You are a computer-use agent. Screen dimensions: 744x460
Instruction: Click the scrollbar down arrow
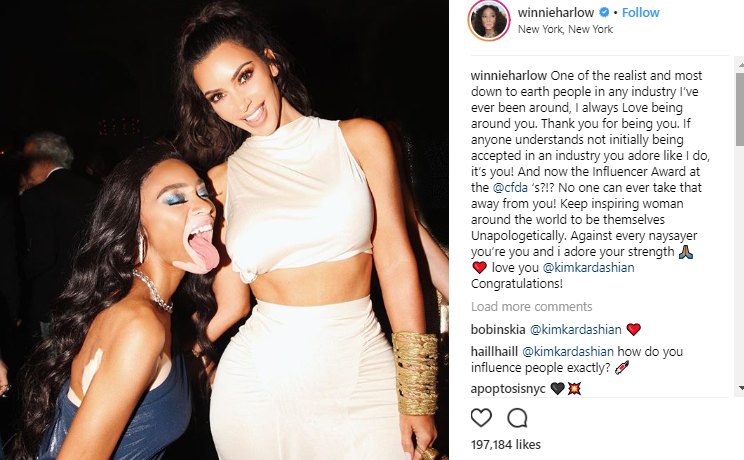click(740, 388)
